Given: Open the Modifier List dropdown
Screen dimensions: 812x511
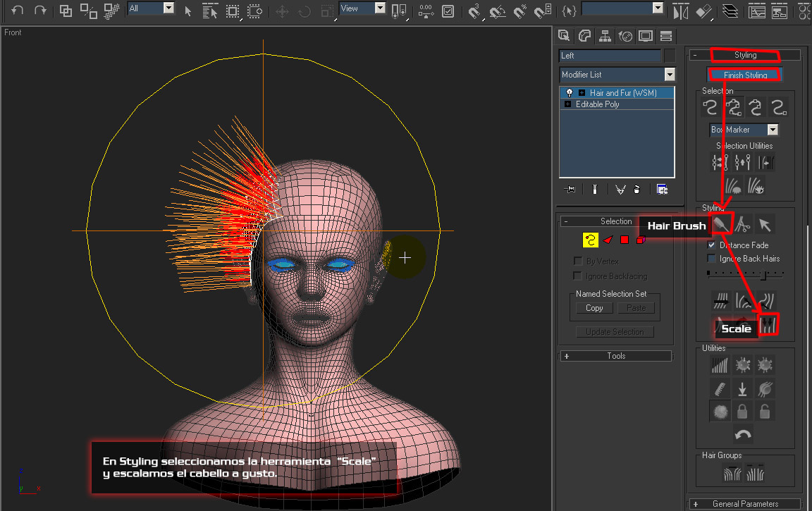Looking at the screenshot, I should coord(669,75).
